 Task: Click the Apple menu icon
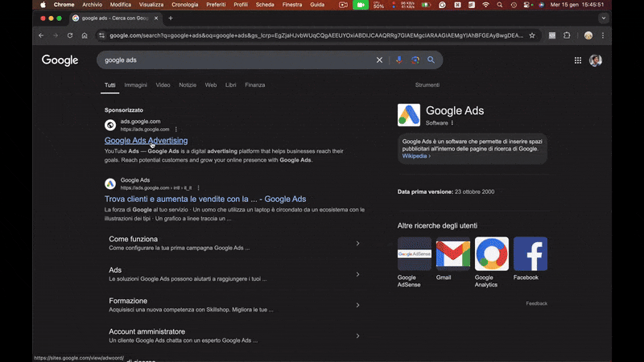pos(43,5)
